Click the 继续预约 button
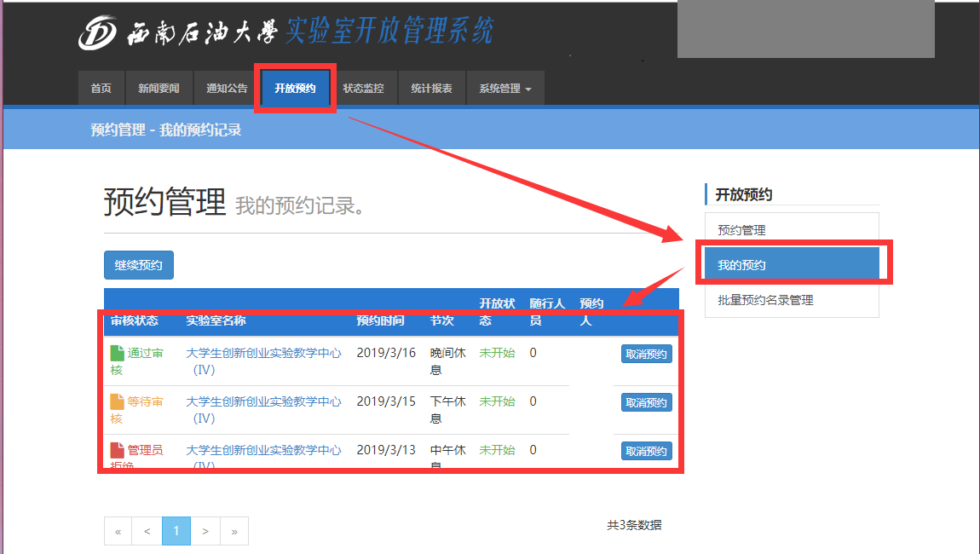 coord(138,265)
